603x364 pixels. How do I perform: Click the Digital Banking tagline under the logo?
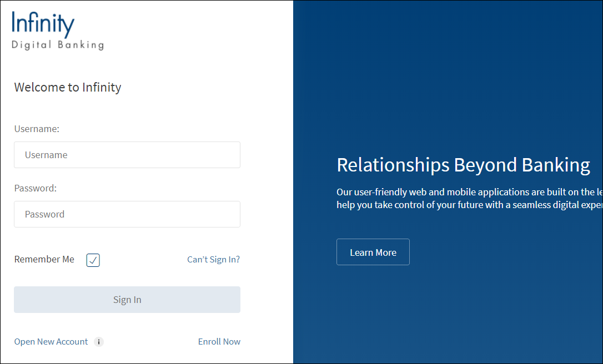click(x=58, y=45)
